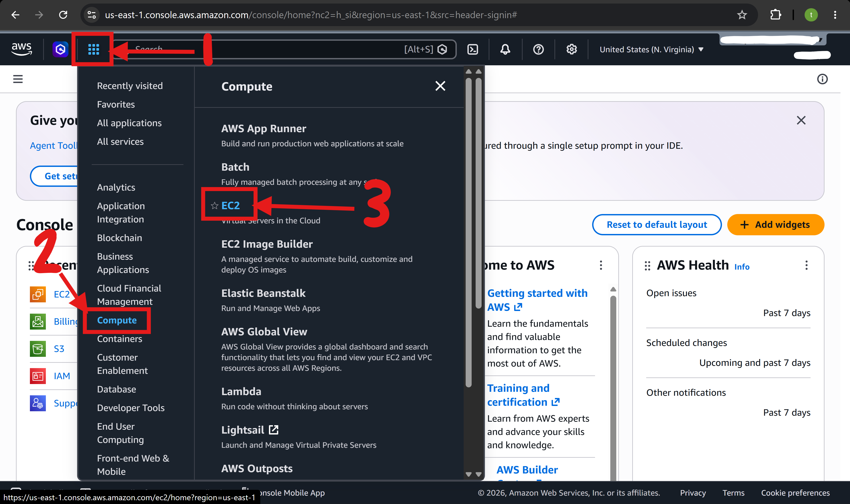Viewport: 850px width, 504px height.
Task: Open the Lambda service
Action: point(241,392)
